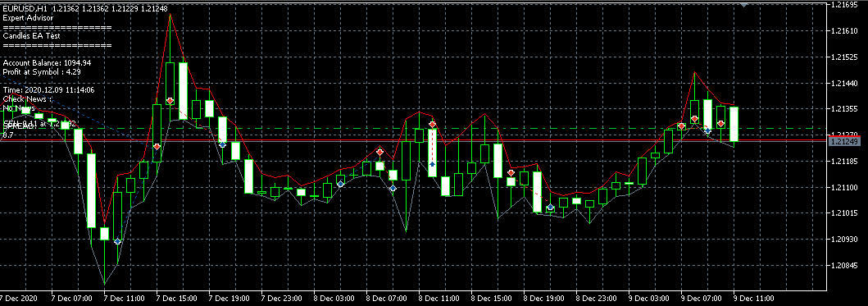868x306 pixels.
Task: Select the green dashed SELL order line
Action: [x=414, y=129]
